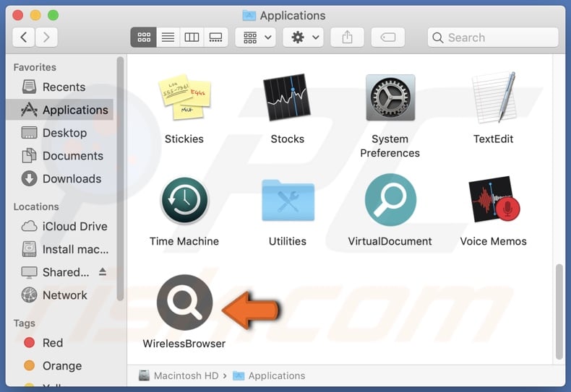Viewport: 571px width, 392px height.
Task: Open Downloads in the sidebar
Action: [x=60, y=178]
